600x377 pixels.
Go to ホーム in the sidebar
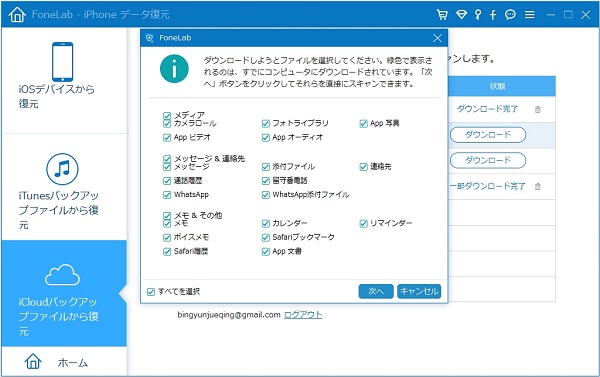click(x=64, y=361)
